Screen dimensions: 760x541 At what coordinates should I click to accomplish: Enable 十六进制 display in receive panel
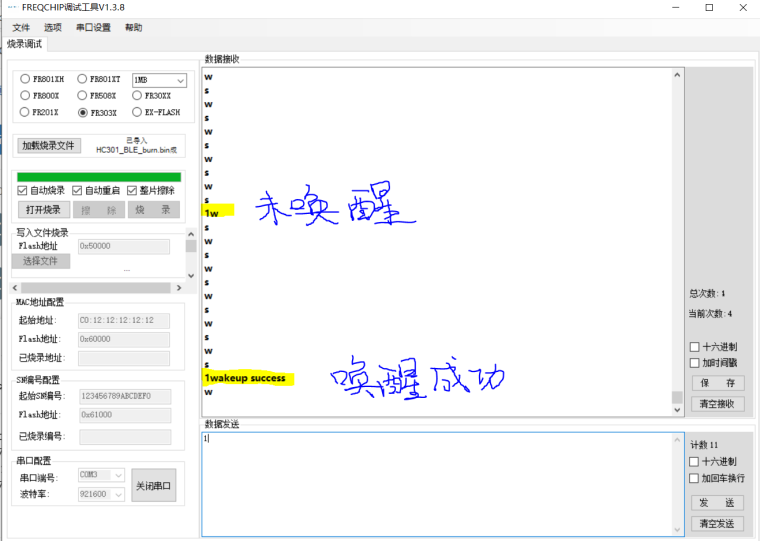coord(695,347)
